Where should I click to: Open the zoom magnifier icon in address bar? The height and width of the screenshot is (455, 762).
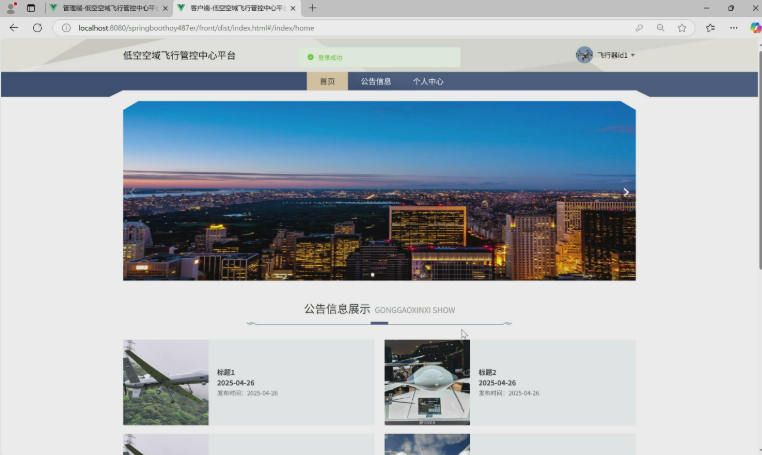click(660, 28)
